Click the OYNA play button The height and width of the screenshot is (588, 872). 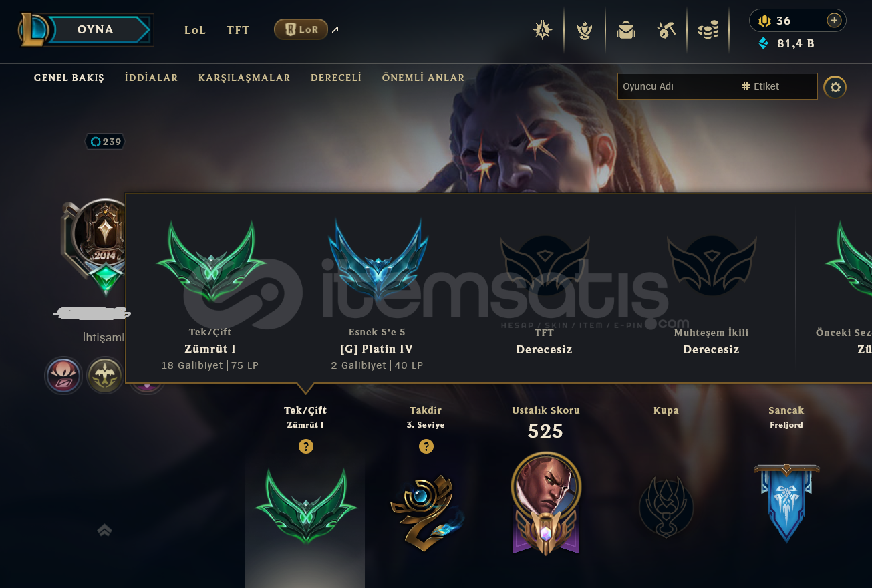point(95,29)
